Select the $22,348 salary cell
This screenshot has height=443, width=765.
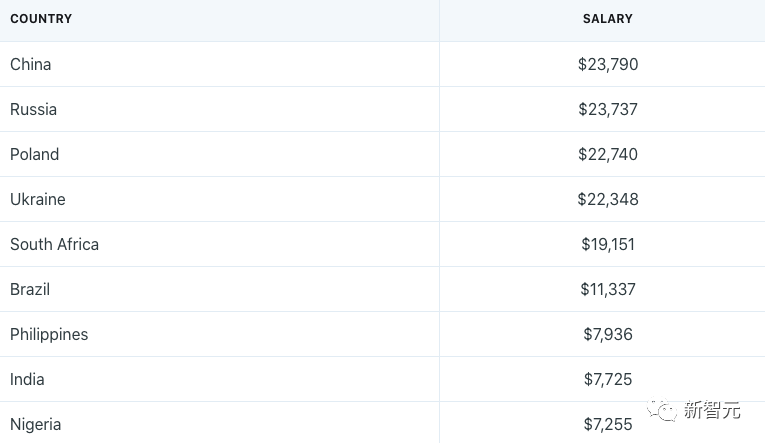(608, 199)
